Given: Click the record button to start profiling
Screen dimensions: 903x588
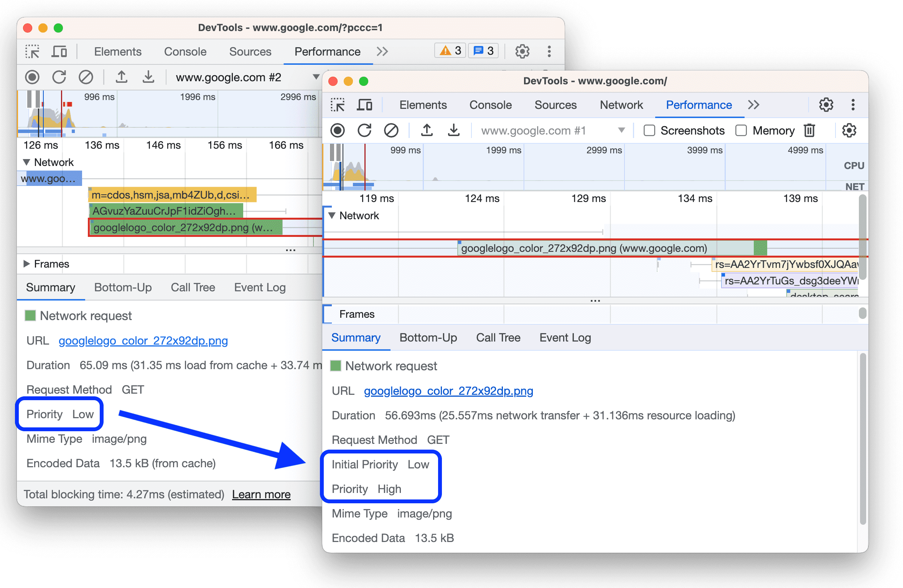Looking at the screenshot, I should coord(336,130).
